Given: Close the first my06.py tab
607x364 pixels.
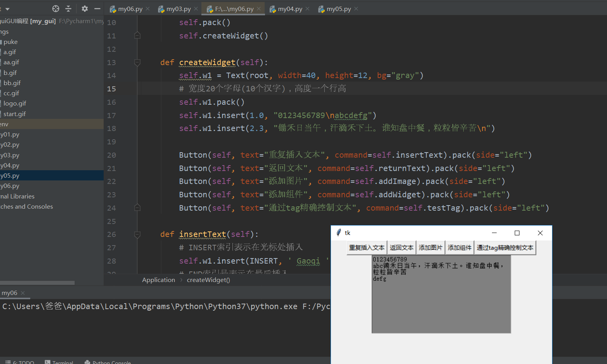Looking at the screenshot, I should (x=148, y=9).
